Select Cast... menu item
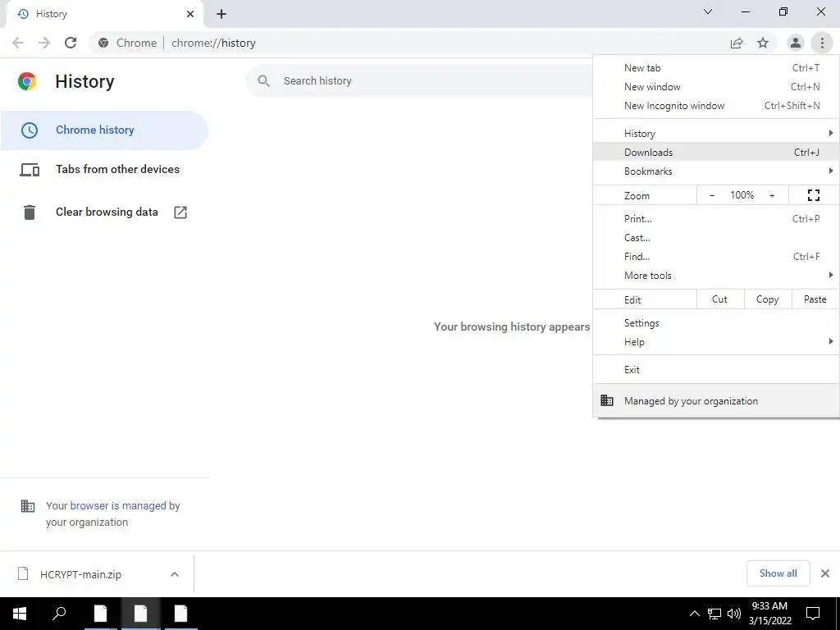The width and height of the screenshot is (840, 630). [x=716, y=238]
